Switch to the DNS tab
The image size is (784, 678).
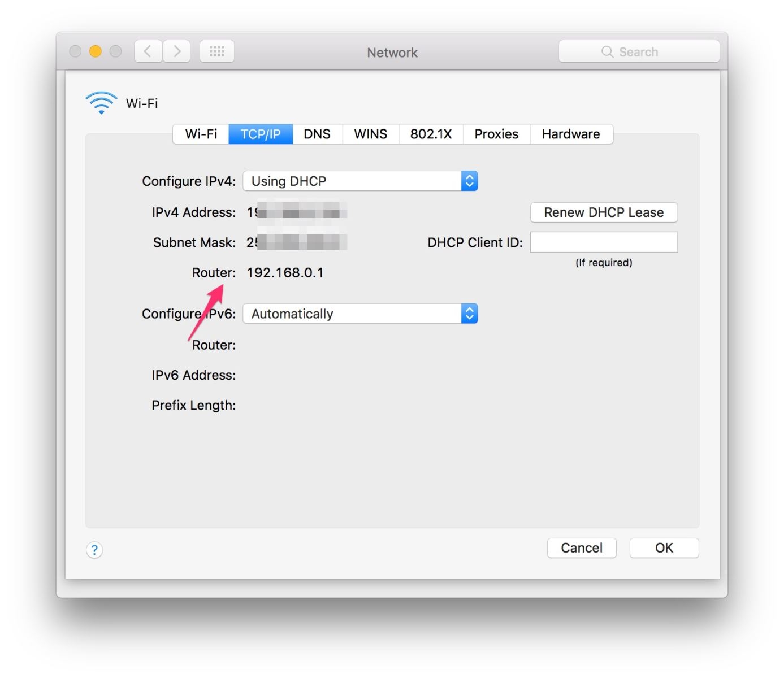click(317, 134)
